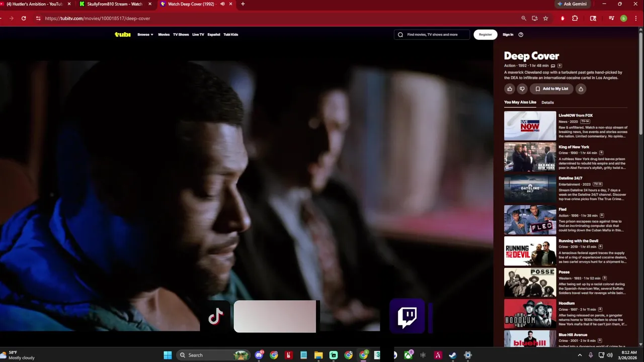This screenshot has width=644, height=362.
Task: Open a new browser tab
Action: [243, 4]
